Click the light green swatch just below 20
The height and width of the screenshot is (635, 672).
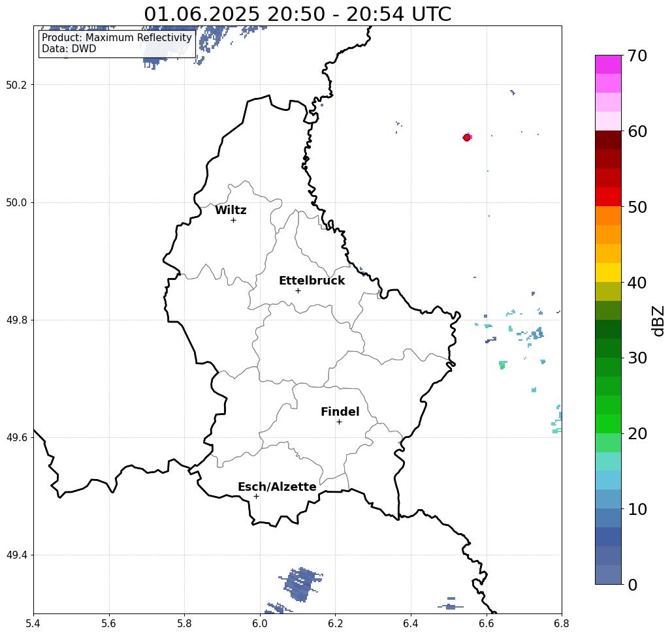(608, 442)
